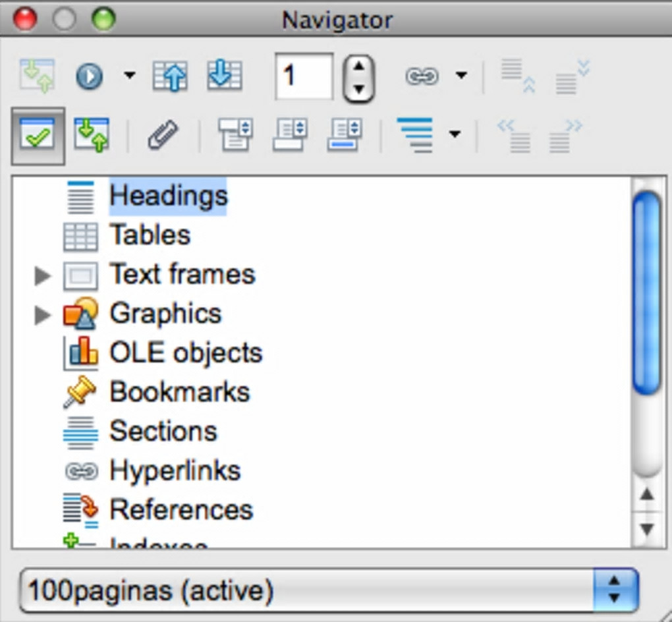The image size is (672, 622).
Task: Click the Headings category icon
Action: coord(80,197)
